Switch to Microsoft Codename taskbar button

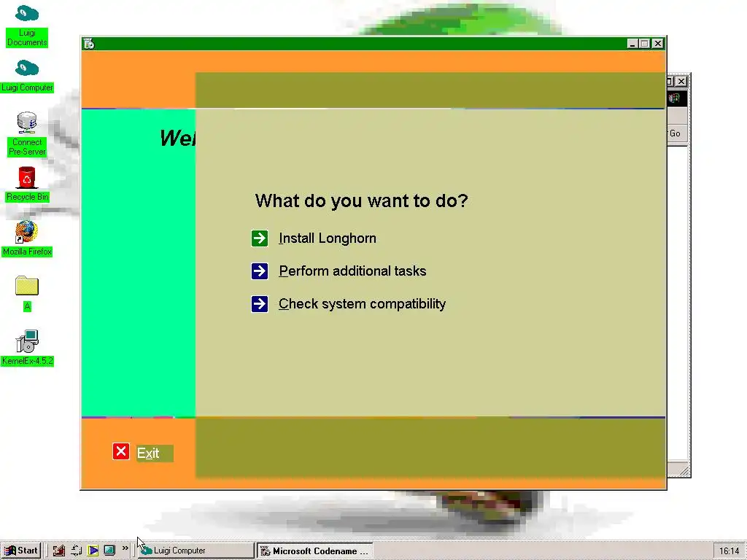314,551
